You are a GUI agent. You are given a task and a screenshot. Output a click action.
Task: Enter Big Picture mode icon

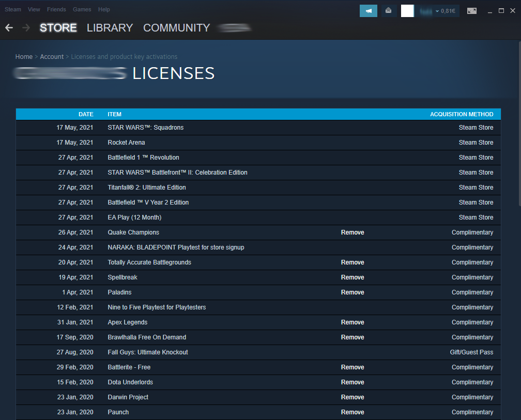tap(472, 11)
